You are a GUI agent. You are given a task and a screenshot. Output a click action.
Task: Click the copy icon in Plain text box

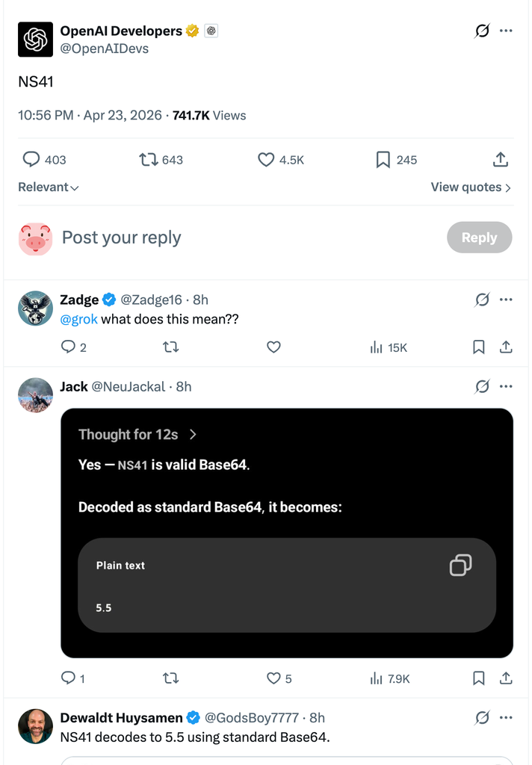[x=460, y=565]
